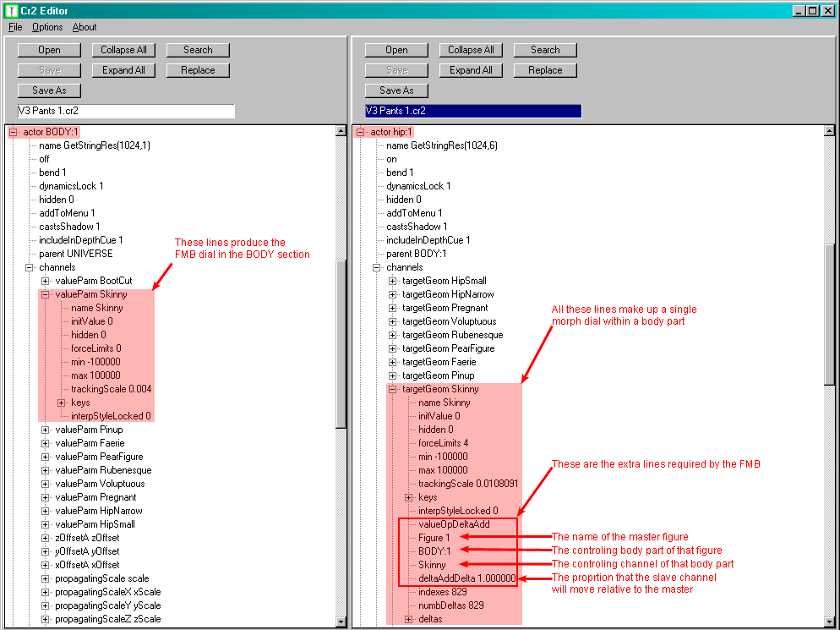Expand keys under valueParm Skinny
The image size is (840, 630).
point(61,403)
